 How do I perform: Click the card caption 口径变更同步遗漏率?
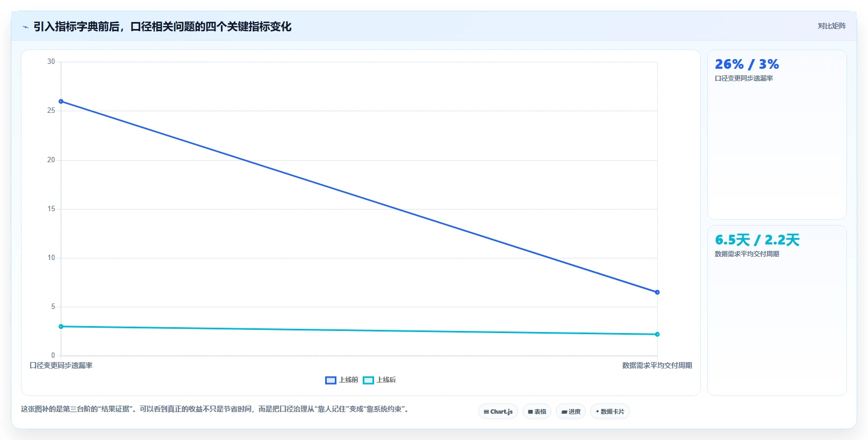click(x=744, y=78)
